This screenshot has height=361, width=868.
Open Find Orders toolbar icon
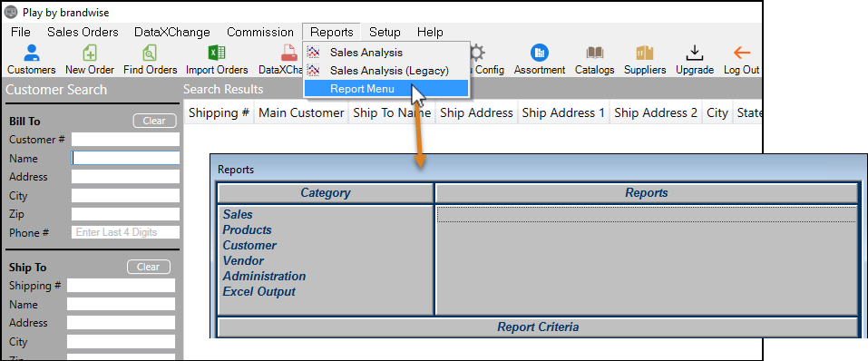click(150, 53)
